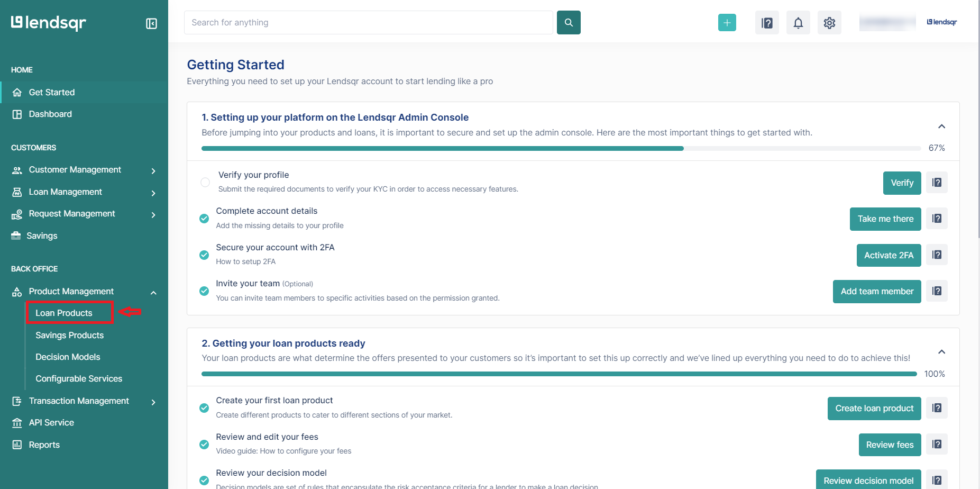Image resolution: width=980 pixels, height=489 pixels.
Task: Expand the Loan Management chevron
Action: click(153, 193)
